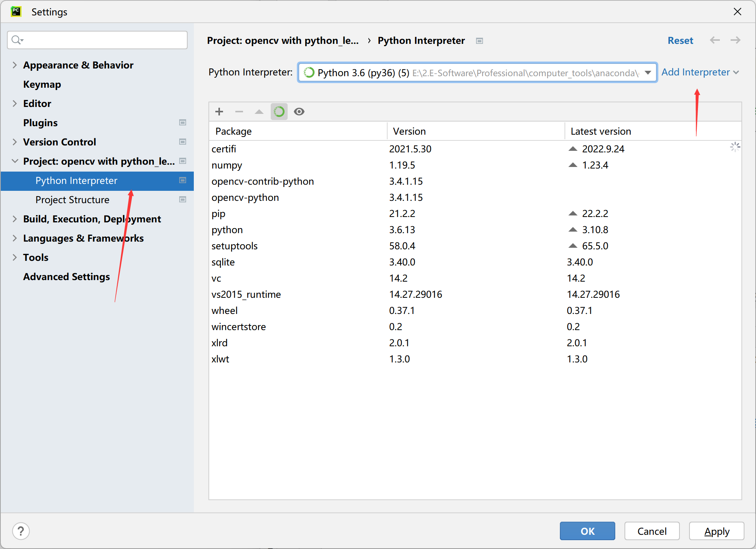Click the upgrade arrow next to python 3.10.8
The image size is (756, 549).
(573, 230)
